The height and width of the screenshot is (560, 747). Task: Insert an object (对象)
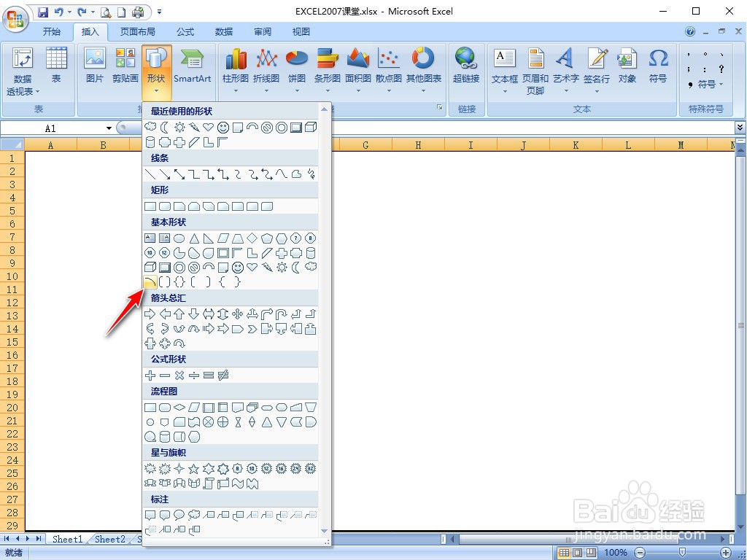pyautogui.click(x=627, y=66)
